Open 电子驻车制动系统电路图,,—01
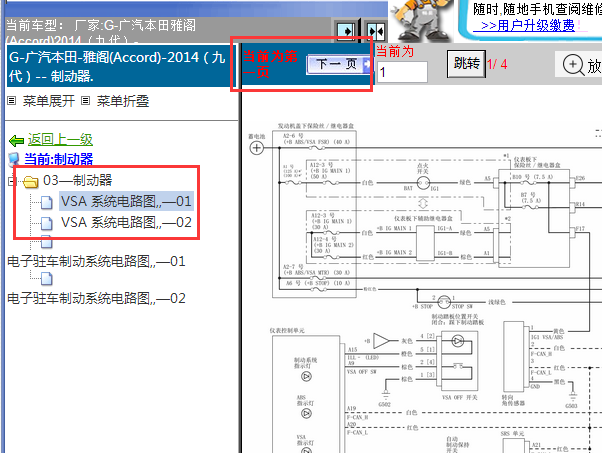602x453 pixels. [96, 261]
